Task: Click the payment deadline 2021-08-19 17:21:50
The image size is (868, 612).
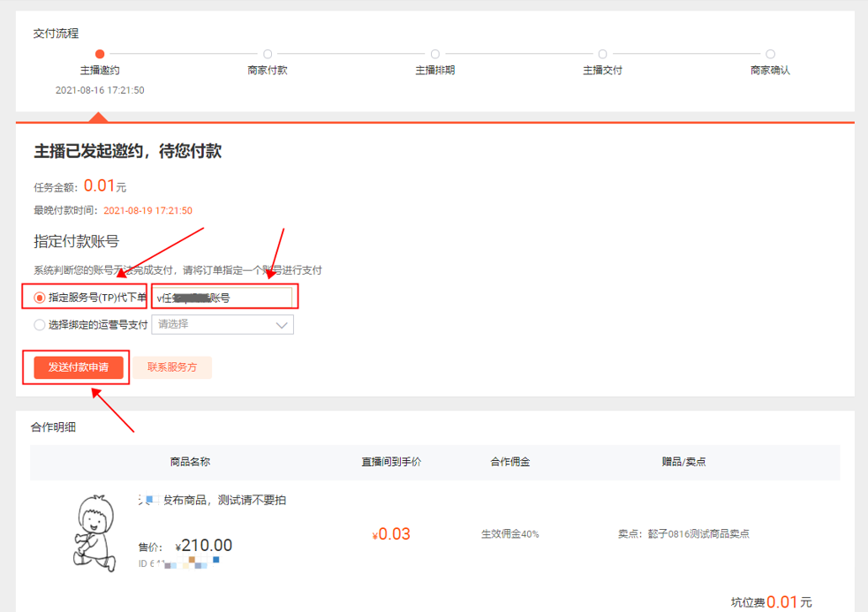Action: [x=147, y=210]
